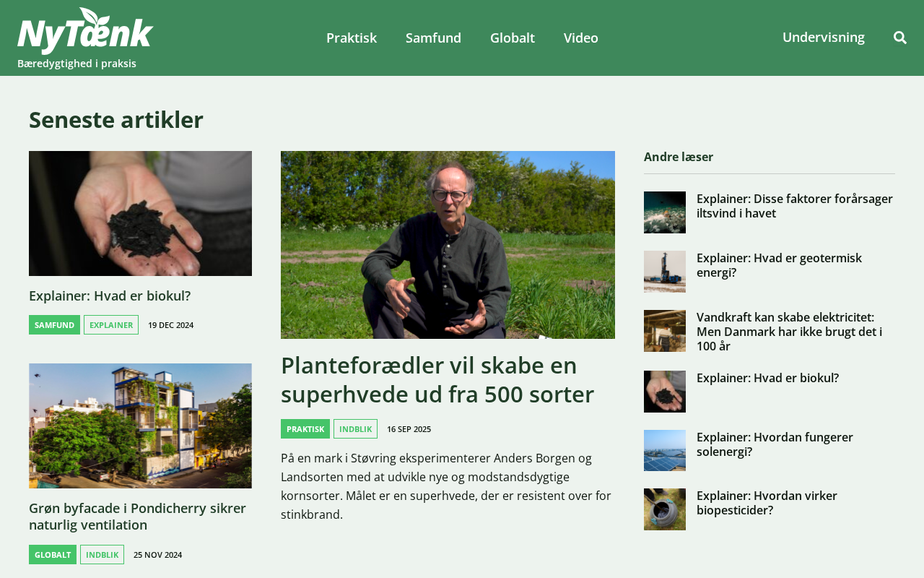Open the Samfund menu item
The image size is (924, 578).
tap(433, 38)
